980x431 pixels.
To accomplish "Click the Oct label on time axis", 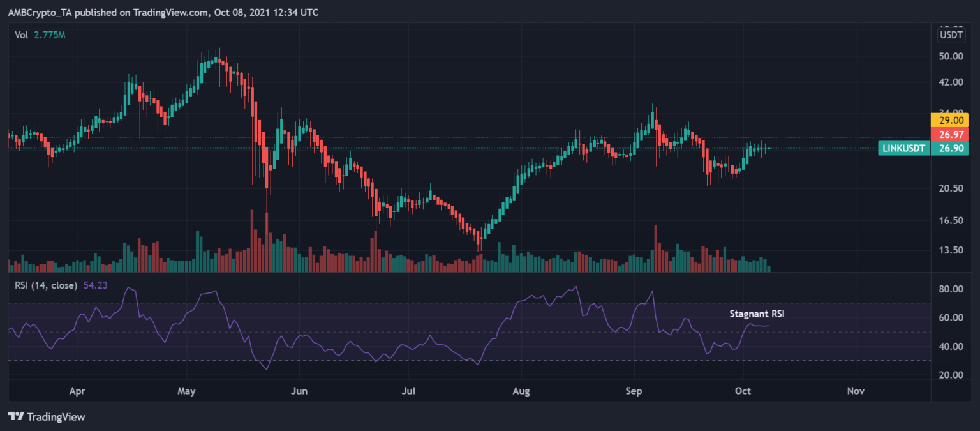I will coord(743,390).
